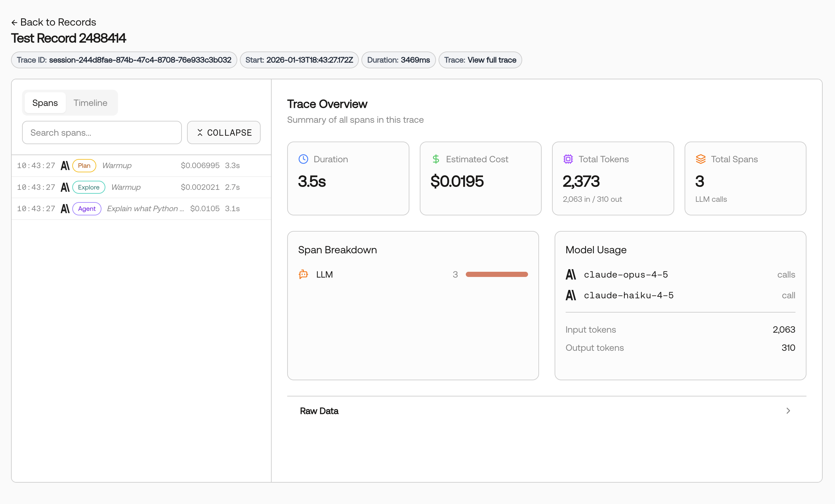Viewport: 835px width, 504px height.
Task: Click the LLM robot icon in Span Breakdown
Action: (x=303, y=274)
